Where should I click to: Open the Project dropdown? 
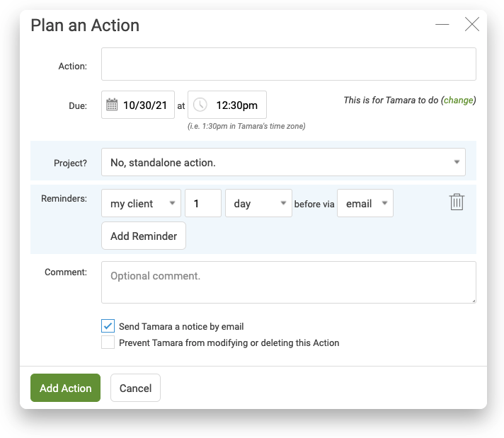[x=283, y=162]
